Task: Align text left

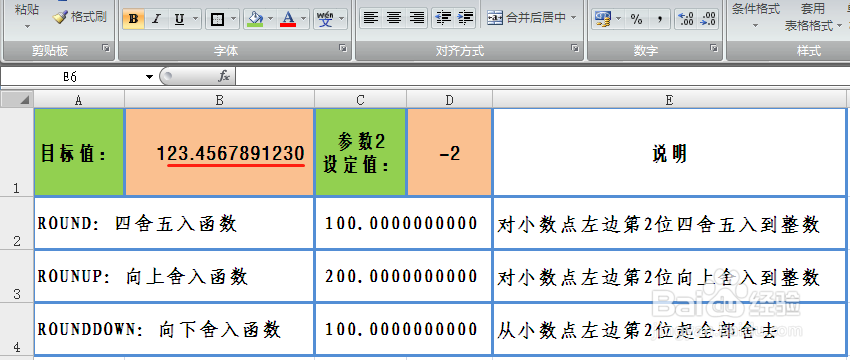Action: tap(371, 18)
